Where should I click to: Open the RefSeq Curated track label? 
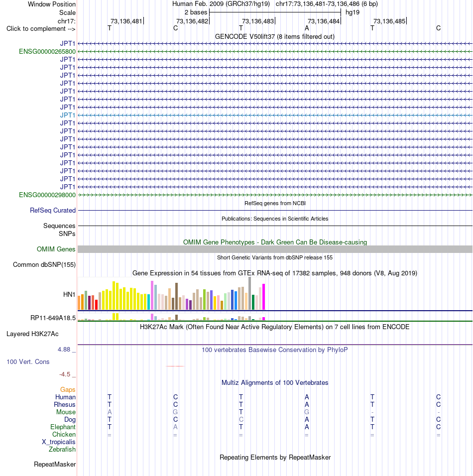(52, 211)
